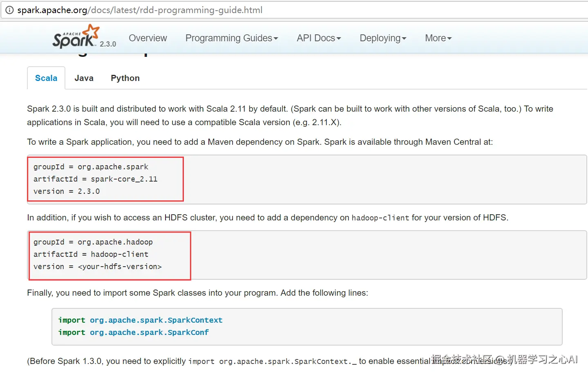Click the groupId org.apache.spark code line
The width and height of the screenshot is (588, 375).
coord(91,167)
